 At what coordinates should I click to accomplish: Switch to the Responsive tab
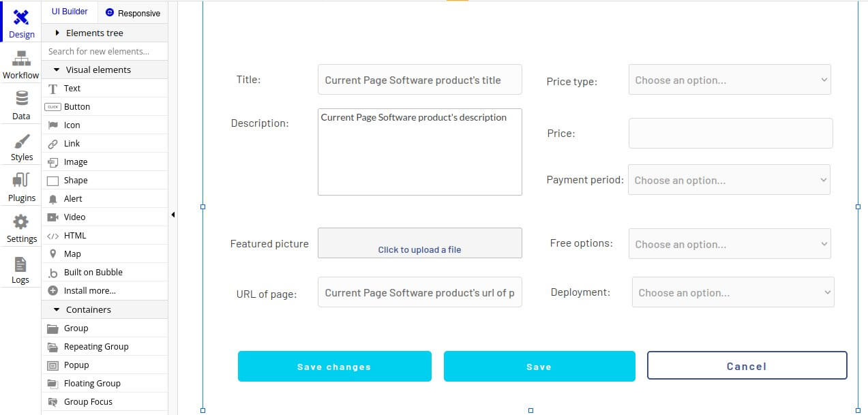132,13
